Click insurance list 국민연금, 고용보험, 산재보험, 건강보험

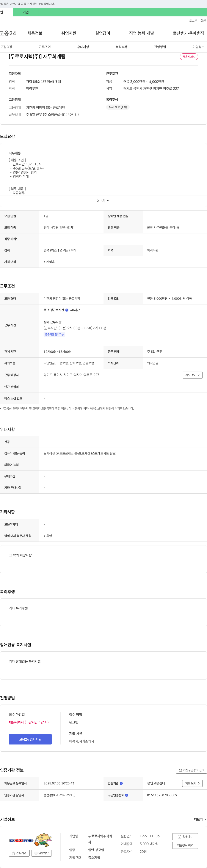69,363
